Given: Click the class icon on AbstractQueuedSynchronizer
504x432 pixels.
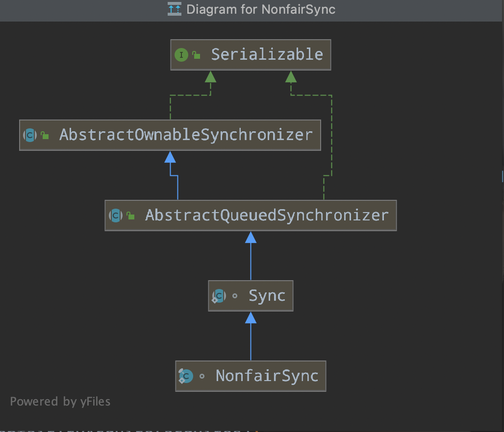Looking at the screenshot, I should point(115,215).
